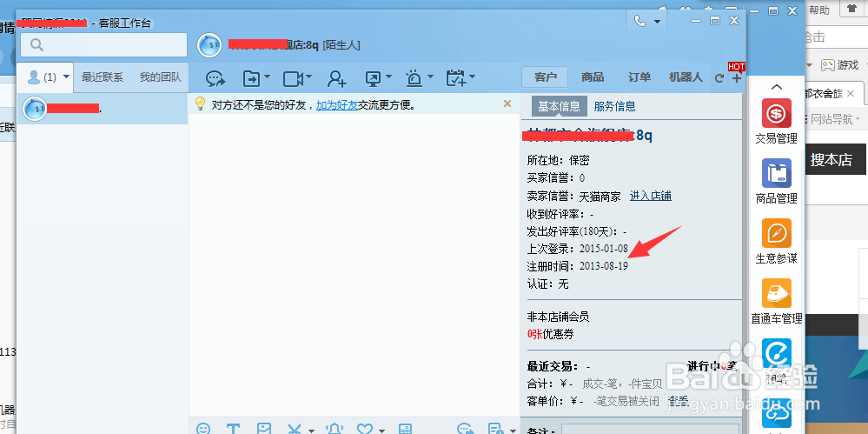This screenshot has width=868, height=434.
Task: Click the forward message chat bubble icon
Action: [215, 78]
